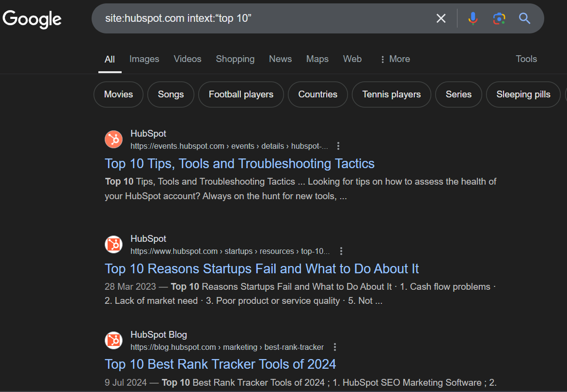This screenshot has width=567, height=392.
Task: Open Top 10 Tips, Tools and Troubleshooting link
Action: click(x=239, y=164)
